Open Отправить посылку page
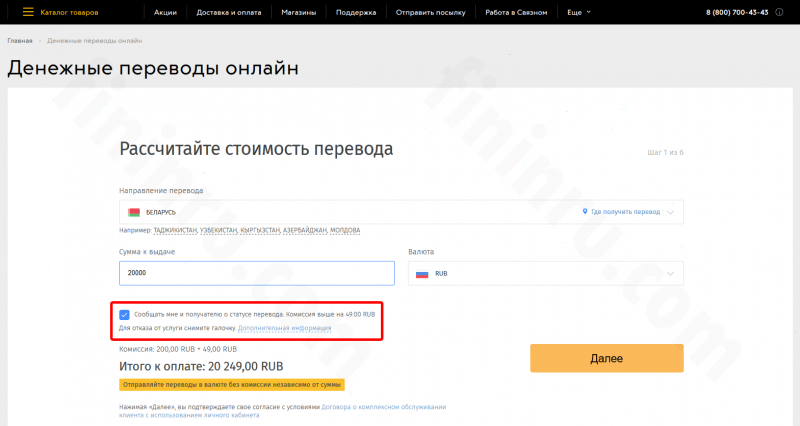 coord(431,12)
